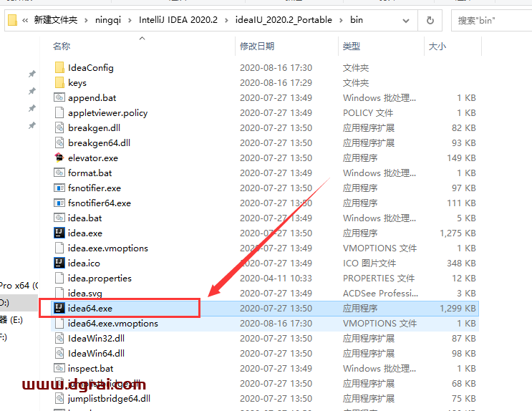This screenshot has height=411, width=532.
Task: Click the idea.properties file icon
Action: click(59, 278)
